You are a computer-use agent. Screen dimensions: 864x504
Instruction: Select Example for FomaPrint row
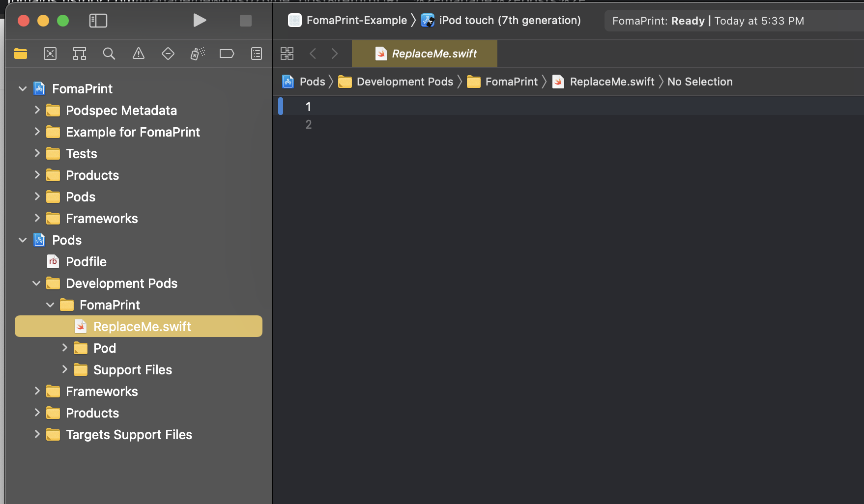point(139,132)
